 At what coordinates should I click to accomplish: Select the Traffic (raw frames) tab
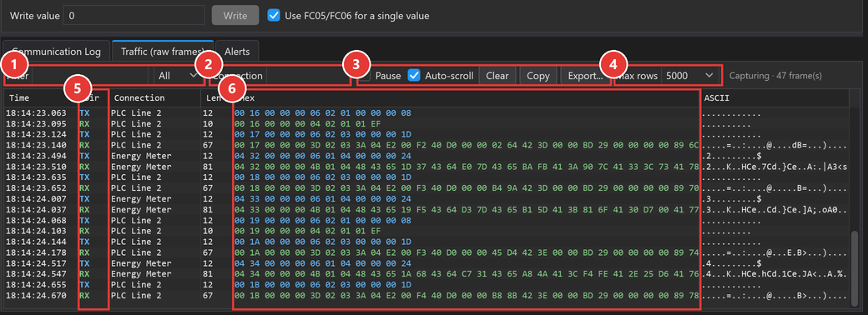coord(163,52)
